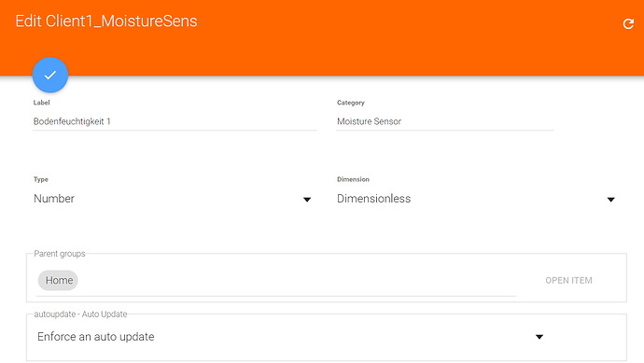Image resolution: width=644 pixels, height=363 pixels.
Task: Open the Dimension dropdown showing Dimensionless
Action: [476, 199]
